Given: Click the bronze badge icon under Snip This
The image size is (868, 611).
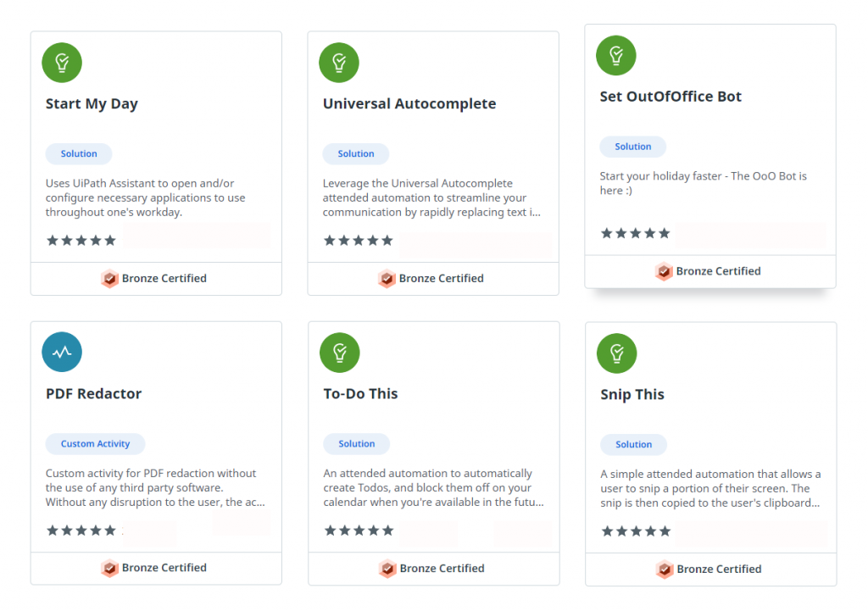Looking at the screenshot, I should [665, 569].
